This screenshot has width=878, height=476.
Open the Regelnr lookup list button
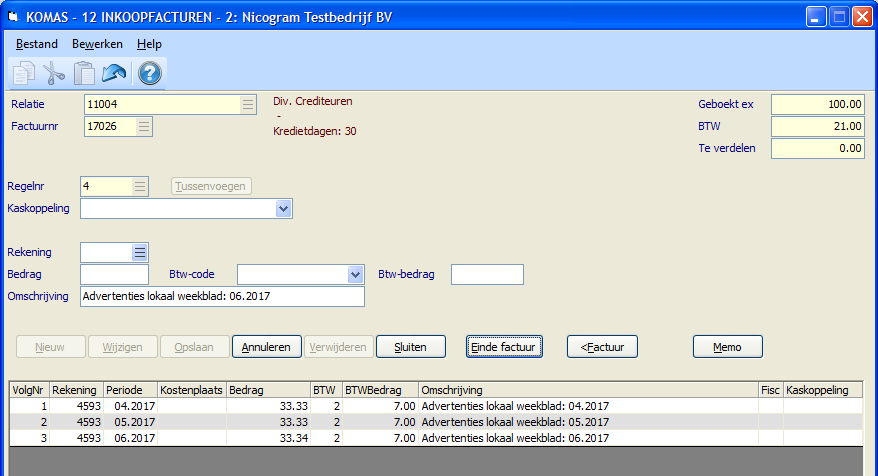(x=139, y=186)
